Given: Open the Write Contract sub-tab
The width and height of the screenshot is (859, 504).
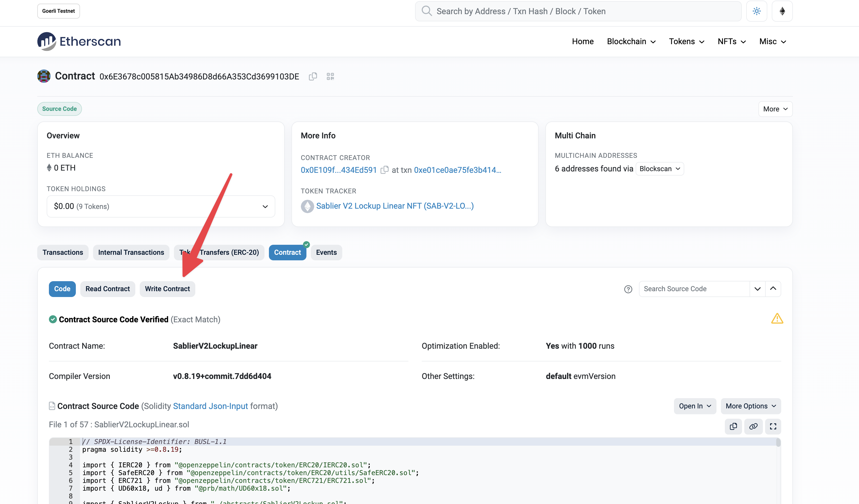Looking at the screenshot, I should click(x=167, y=289).
